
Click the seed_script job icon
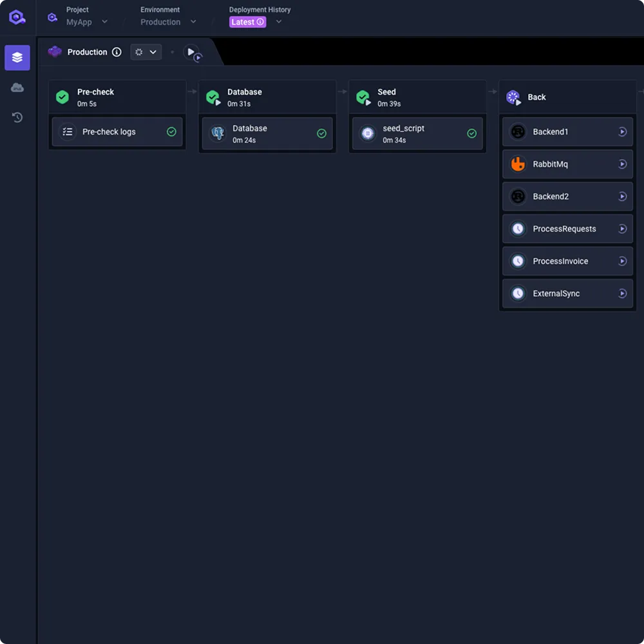click(x=368, y=133)
